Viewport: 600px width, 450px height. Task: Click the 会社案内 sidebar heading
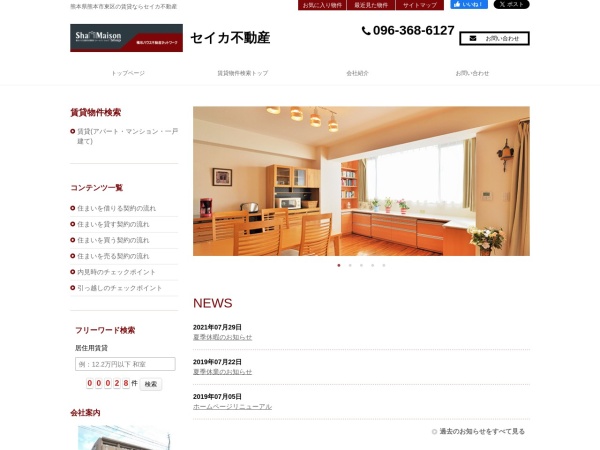(85, 413)
